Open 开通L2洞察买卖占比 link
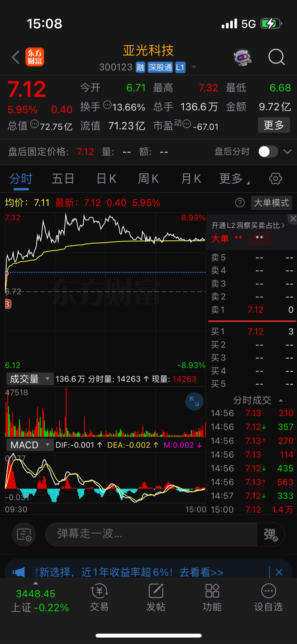 [248, 225]
